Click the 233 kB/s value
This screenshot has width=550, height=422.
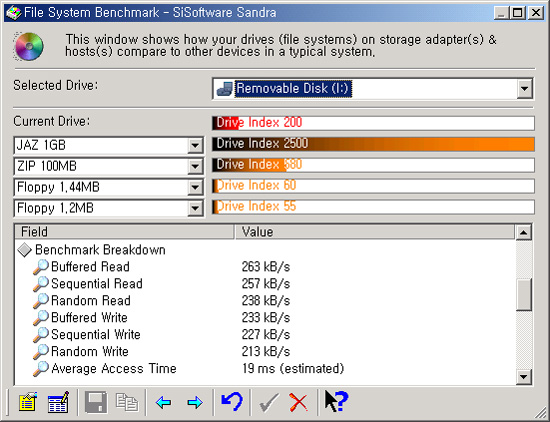click(x=266, y=318)
